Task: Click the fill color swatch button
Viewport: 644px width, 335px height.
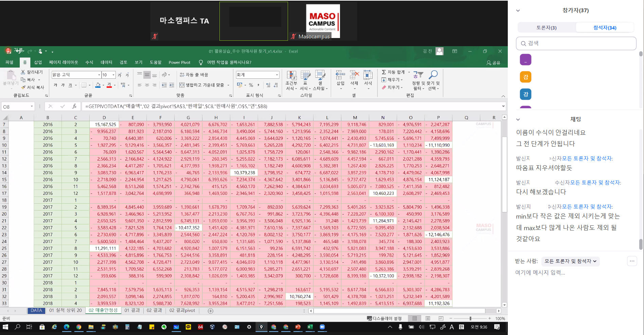Action: (98, 85)
